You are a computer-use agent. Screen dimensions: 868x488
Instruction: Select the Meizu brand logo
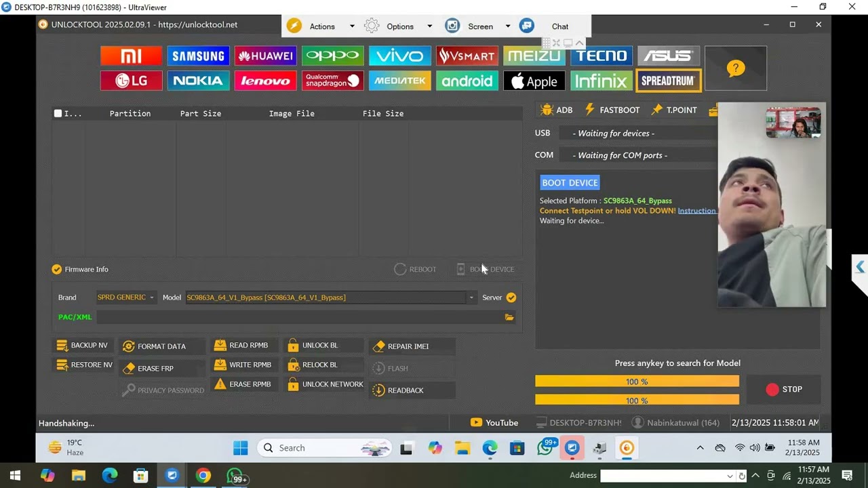pyautogui.click(x=534, y=56)
